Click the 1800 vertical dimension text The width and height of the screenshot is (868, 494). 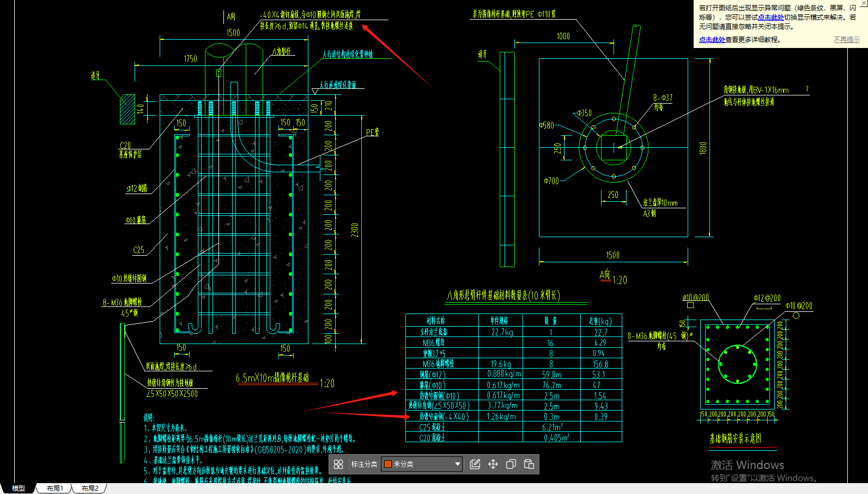(x=703, y=148)
